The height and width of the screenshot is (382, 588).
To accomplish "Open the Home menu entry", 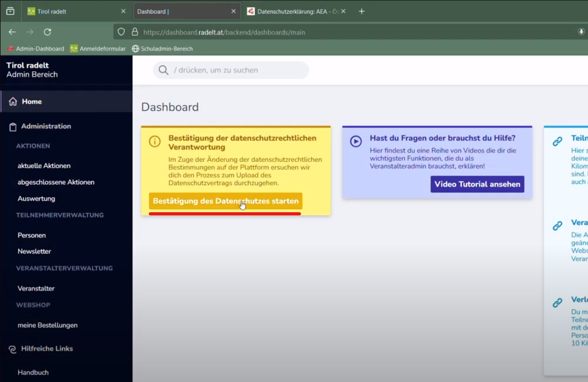I will (67, 101).
